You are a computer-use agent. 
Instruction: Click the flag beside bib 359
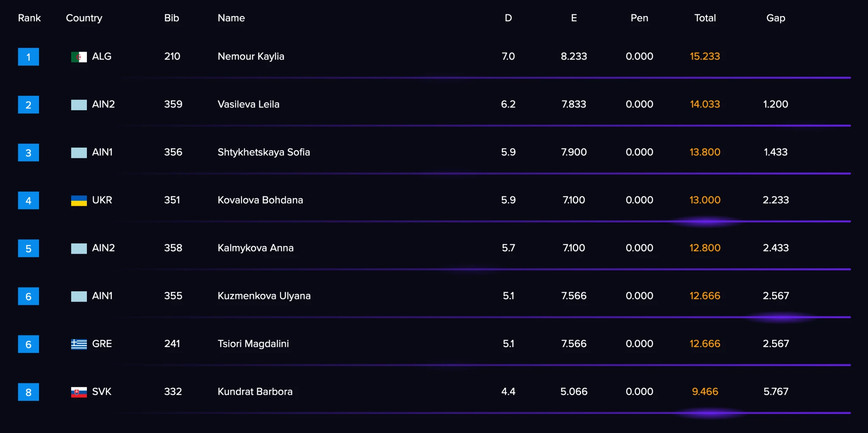tap(79, 105)
